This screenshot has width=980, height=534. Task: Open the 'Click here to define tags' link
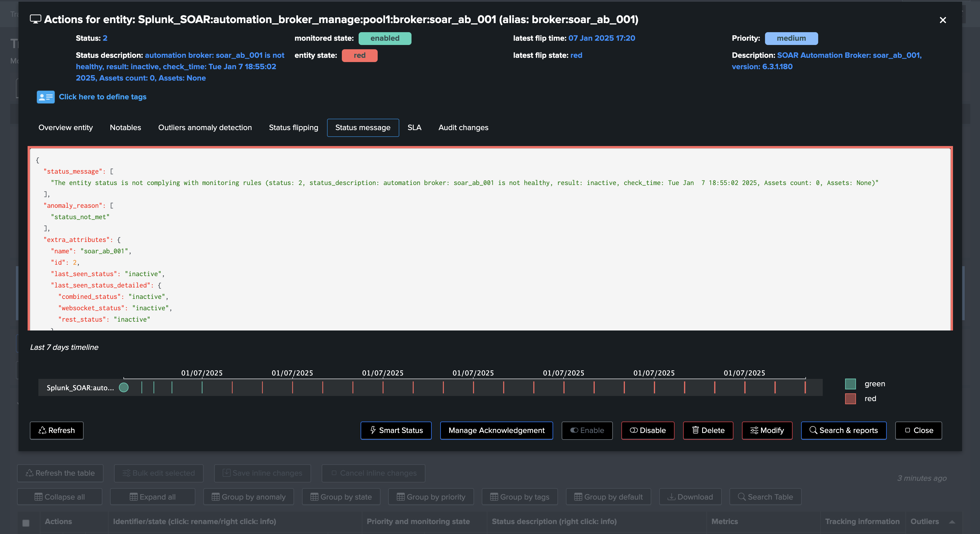pyautogui.click(x=103, y=97)
